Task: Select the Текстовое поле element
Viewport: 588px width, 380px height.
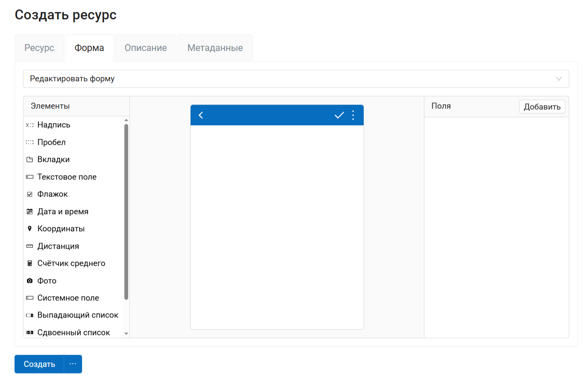Action: (67, 177)
